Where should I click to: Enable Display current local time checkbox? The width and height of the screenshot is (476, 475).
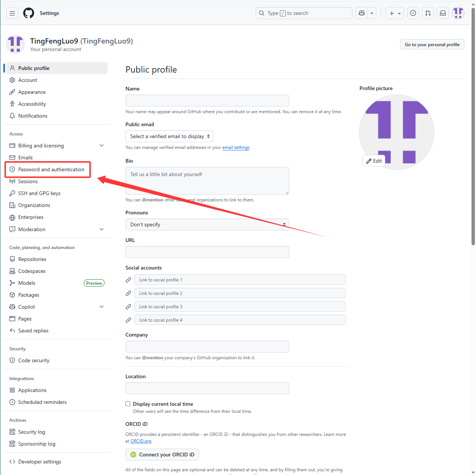click(128, 404)
